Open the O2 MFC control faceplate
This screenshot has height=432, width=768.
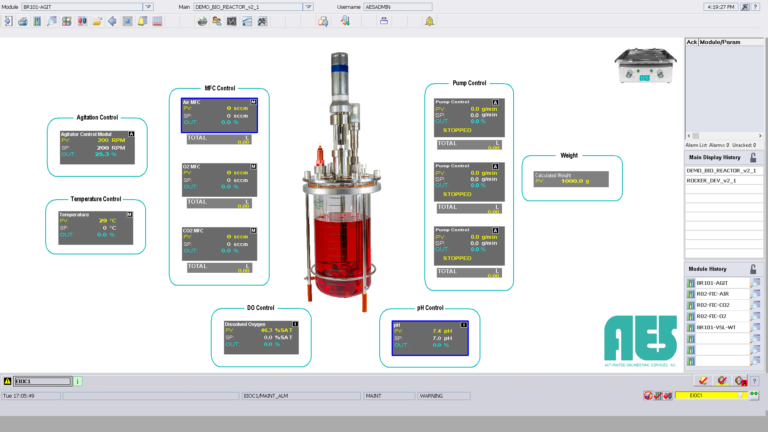coord(219,179)
